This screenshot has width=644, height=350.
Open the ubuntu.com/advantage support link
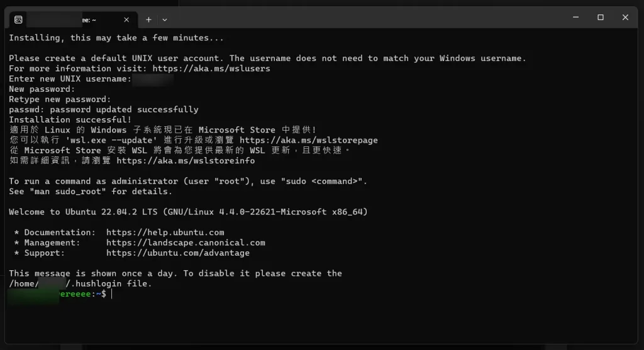(178, 253)
